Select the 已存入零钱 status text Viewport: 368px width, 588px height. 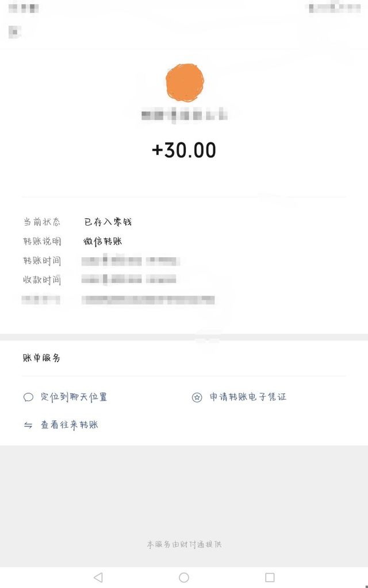(x=108, y=222)
